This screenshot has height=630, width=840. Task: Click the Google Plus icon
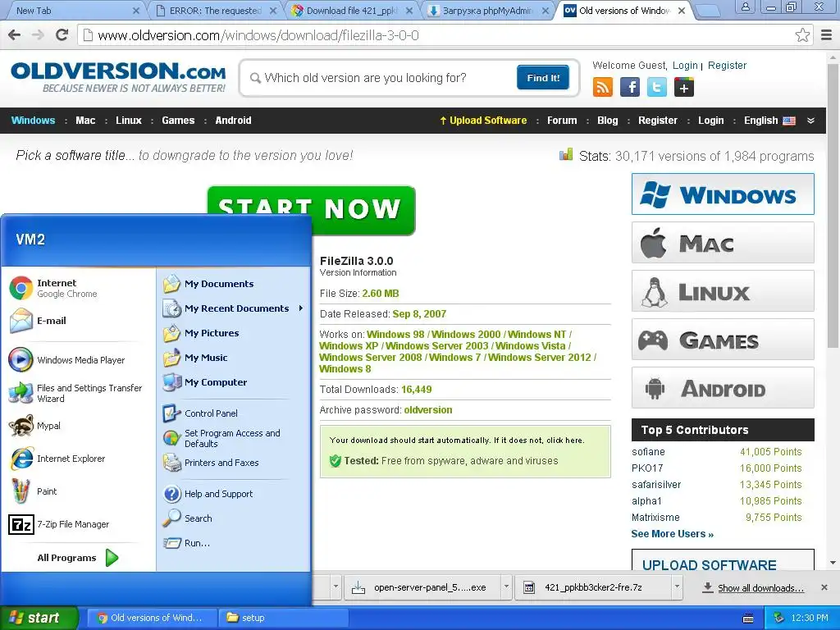683,87
